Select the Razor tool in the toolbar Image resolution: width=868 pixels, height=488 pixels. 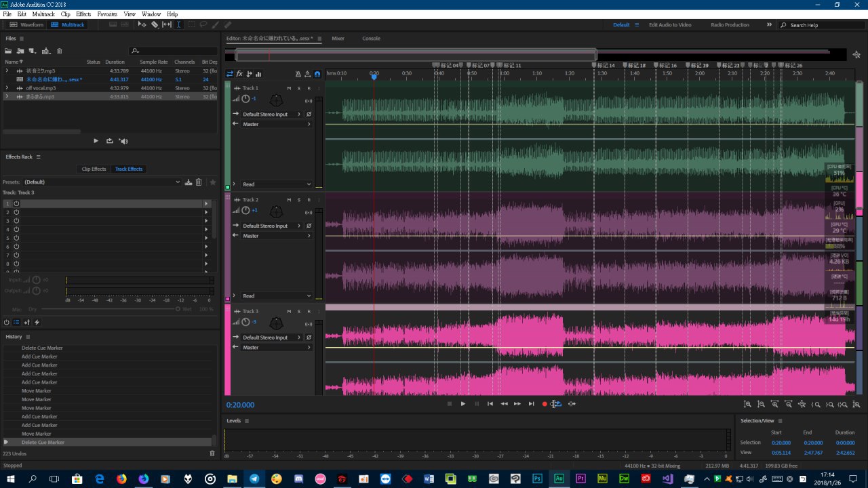click(x=155, y=24)
